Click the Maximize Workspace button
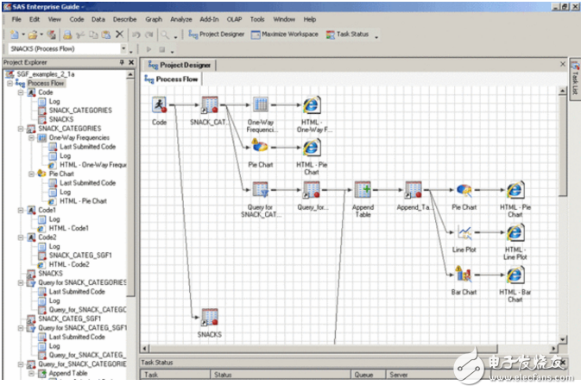 (284, 35)
